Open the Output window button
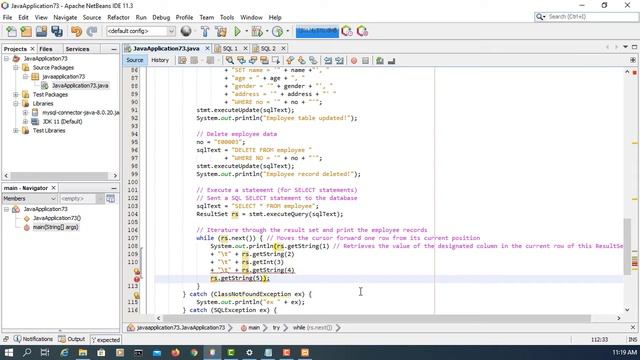This screenshot has height=360, width=640. (x=72, y=339)
